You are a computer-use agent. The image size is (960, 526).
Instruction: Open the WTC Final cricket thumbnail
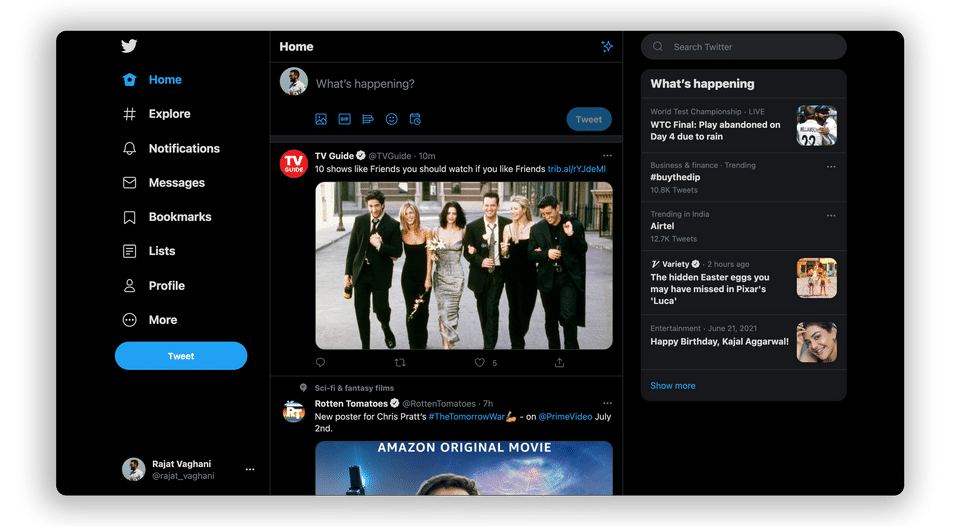(817, 126)
